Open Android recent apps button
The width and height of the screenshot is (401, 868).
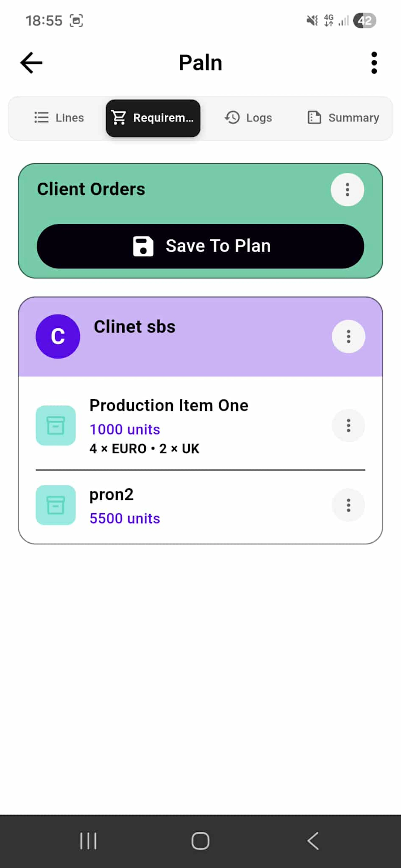(88, 841)
